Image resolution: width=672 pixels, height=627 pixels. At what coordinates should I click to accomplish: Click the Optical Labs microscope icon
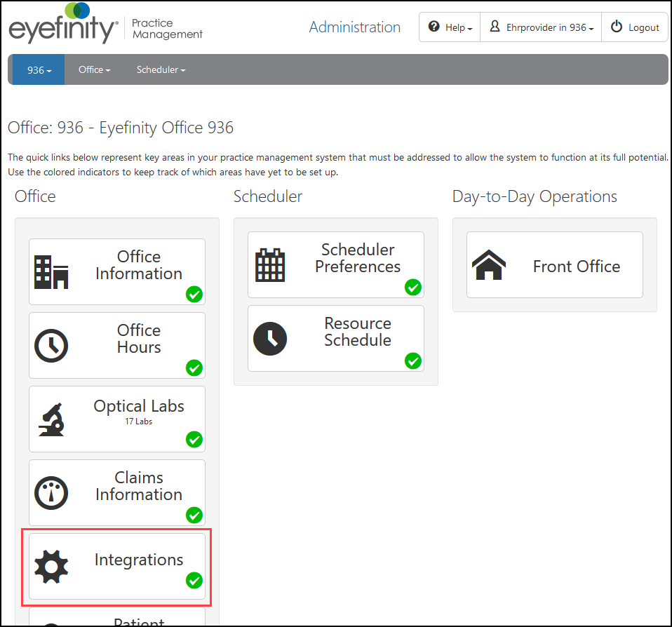tap(51, 419)
